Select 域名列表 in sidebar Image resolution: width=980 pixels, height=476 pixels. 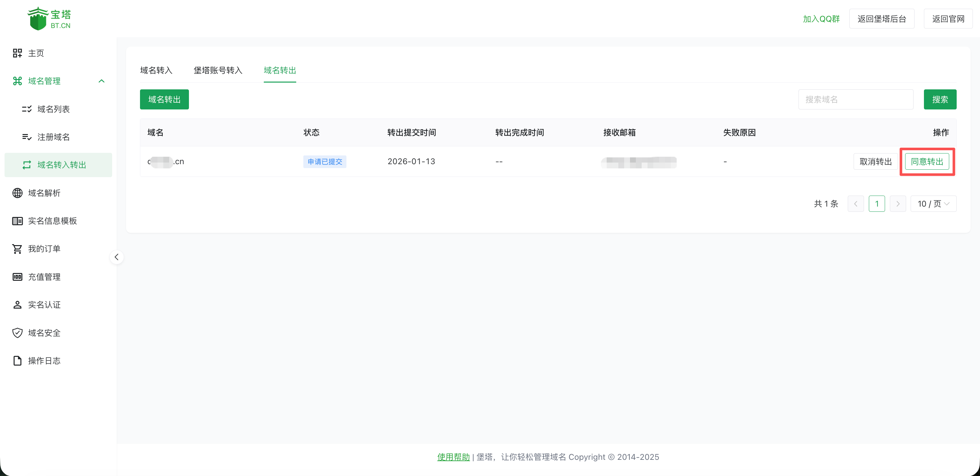pyautogui.click(x=53, y=109)
